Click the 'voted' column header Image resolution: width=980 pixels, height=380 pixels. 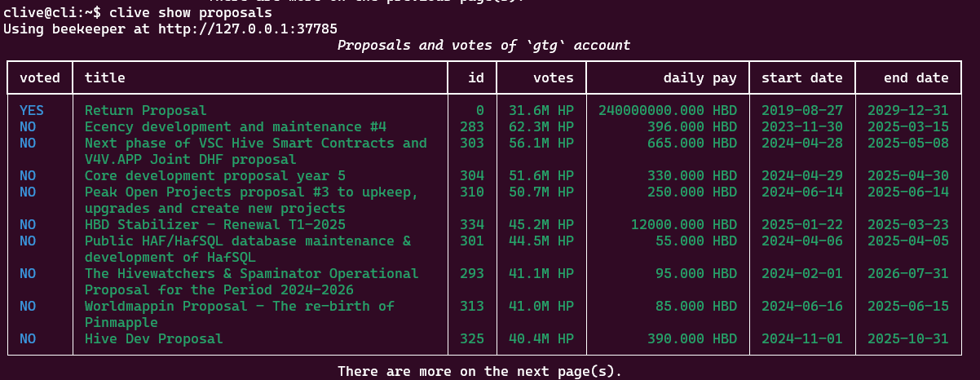pos(40,77)
